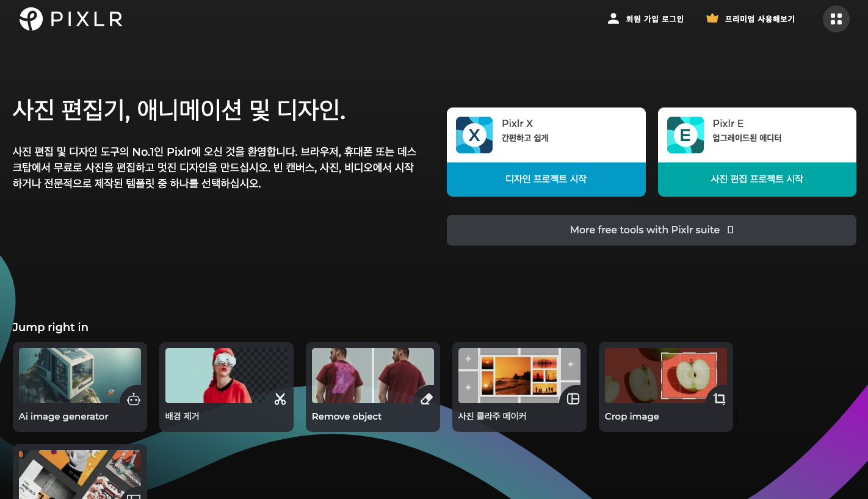The width and height of the screenshot is (868, 499).
Task: Open the apps grid menu
Action: [836, 19]
